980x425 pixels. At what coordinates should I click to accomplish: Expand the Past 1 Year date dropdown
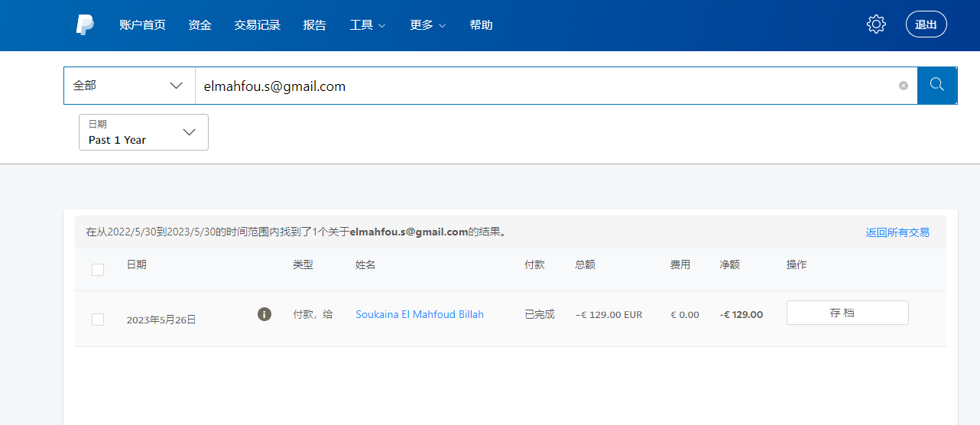tap(144, 132)
